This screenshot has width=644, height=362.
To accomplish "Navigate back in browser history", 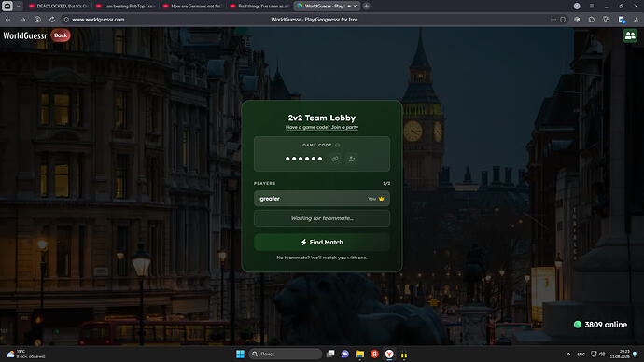I will coord(8,20).
